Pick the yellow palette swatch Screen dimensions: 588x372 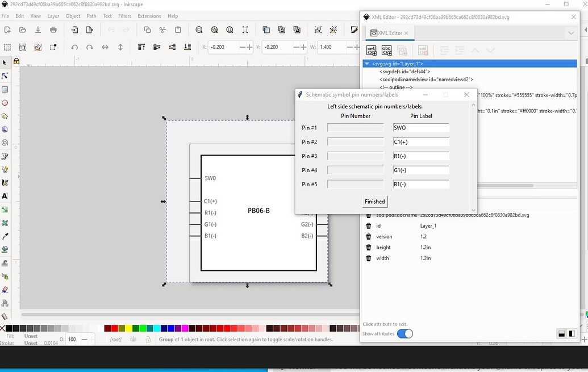click(x=128, y=328)
